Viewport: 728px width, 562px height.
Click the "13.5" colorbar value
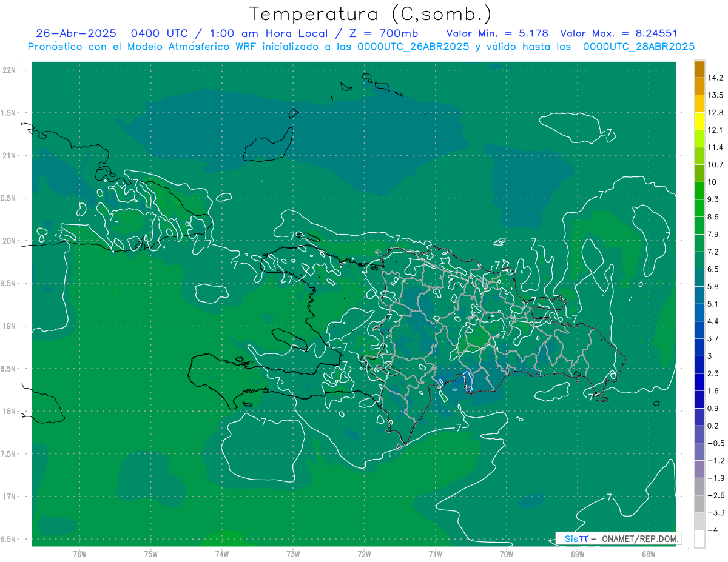point(715,95)
